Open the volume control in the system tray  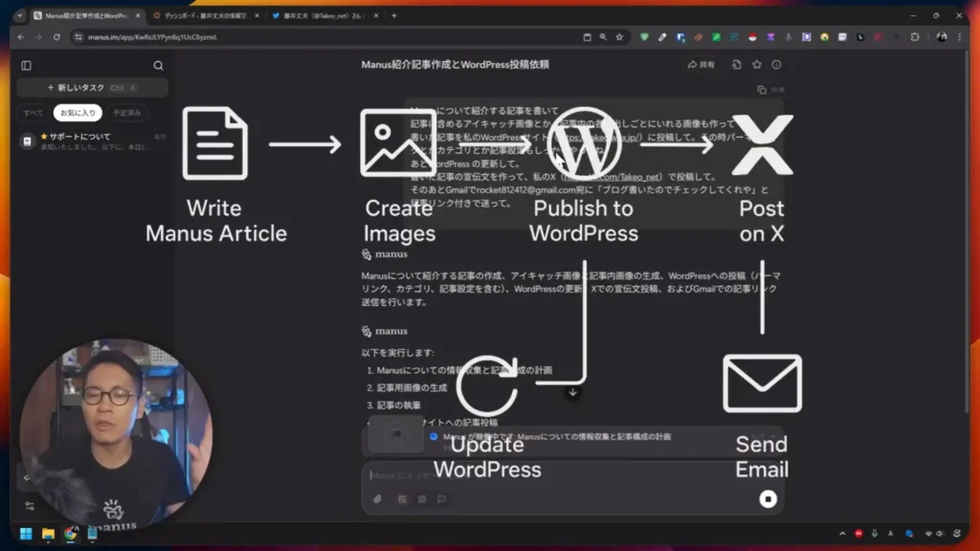(x=940, y=534)
